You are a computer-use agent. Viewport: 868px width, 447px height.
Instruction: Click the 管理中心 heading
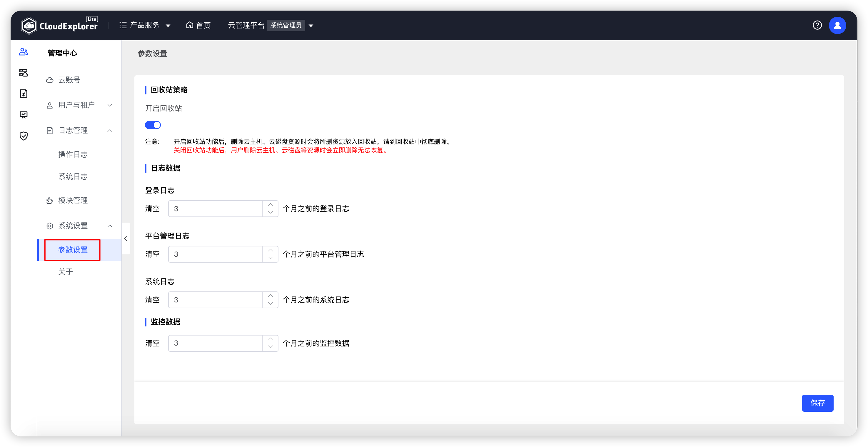tap(62, 53)
